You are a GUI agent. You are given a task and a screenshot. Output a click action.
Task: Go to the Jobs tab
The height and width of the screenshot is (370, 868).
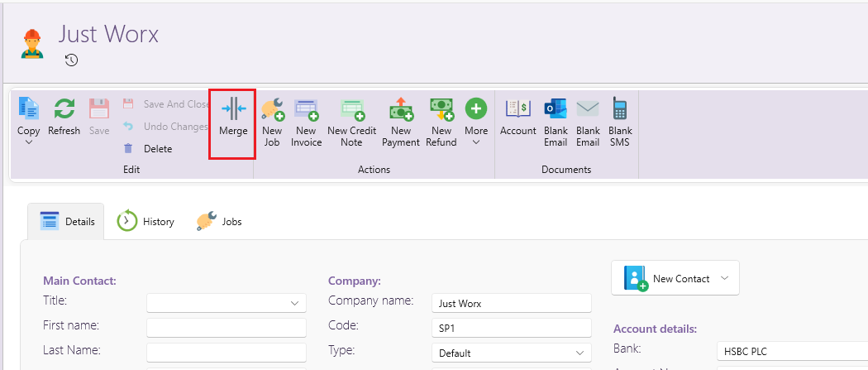219,222
